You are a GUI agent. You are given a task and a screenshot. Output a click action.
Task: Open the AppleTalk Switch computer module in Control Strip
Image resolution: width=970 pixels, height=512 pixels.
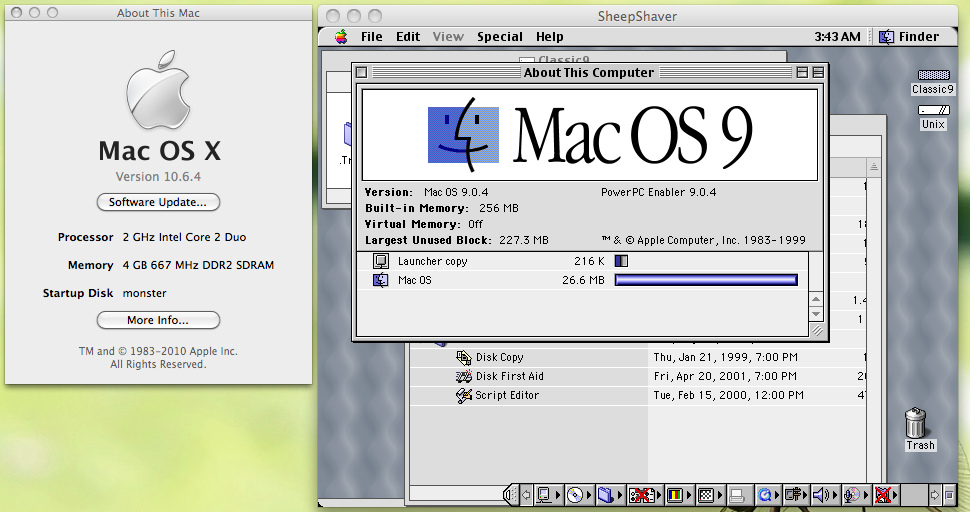[549, 495]
